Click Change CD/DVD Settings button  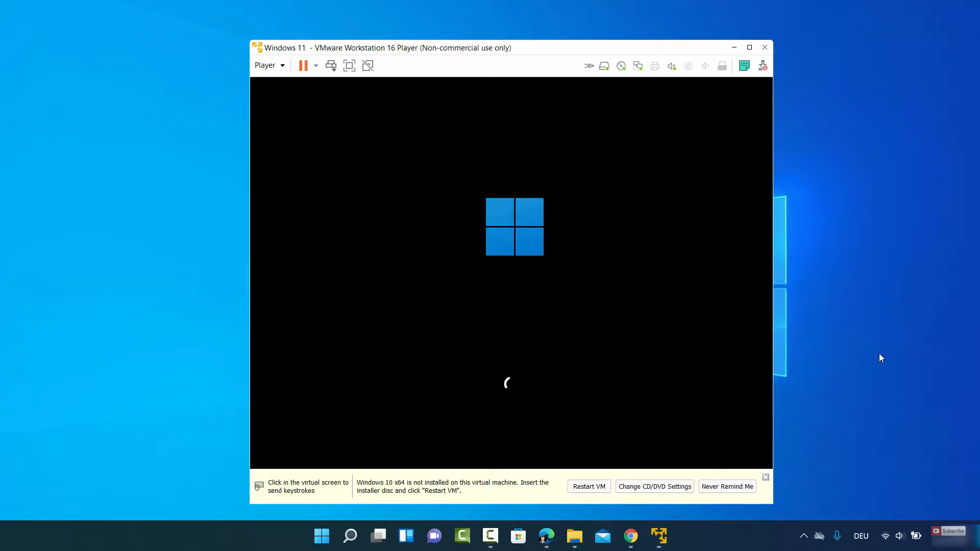654,486
